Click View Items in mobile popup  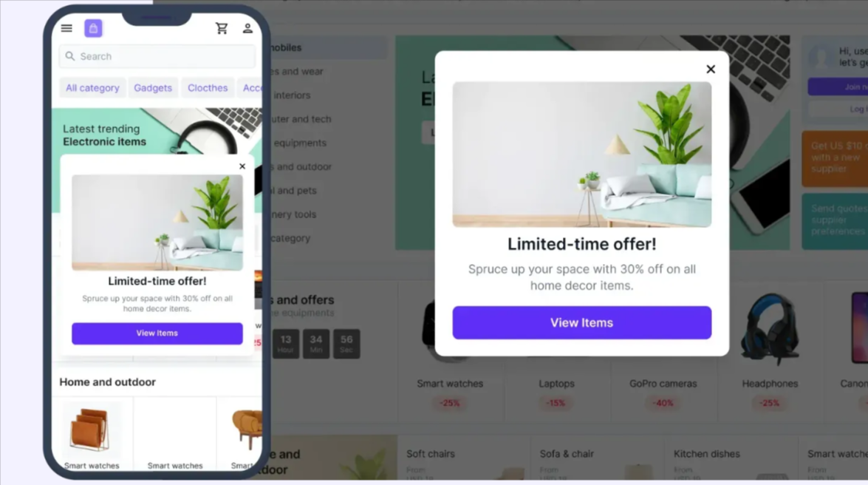pyautogui.click(x=157, y=333)
